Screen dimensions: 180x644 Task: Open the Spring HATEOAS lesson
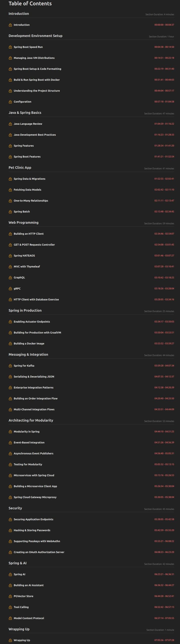24,256
